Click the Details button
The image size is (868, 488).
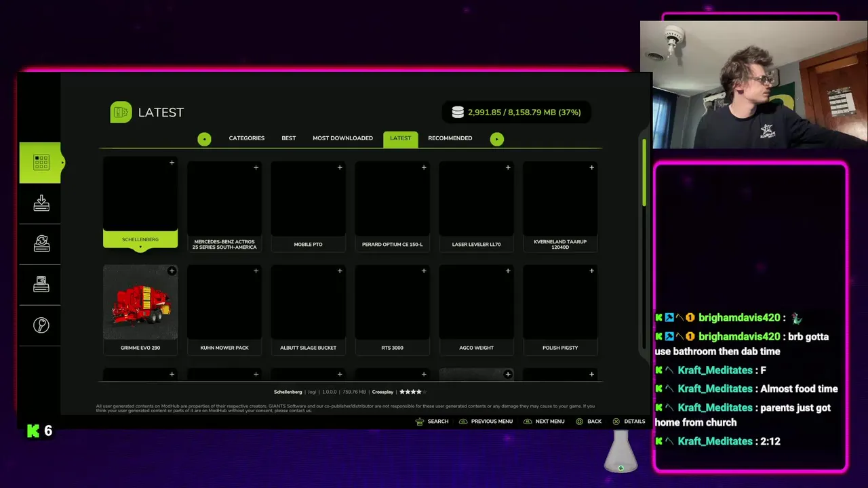pos(629,422)
